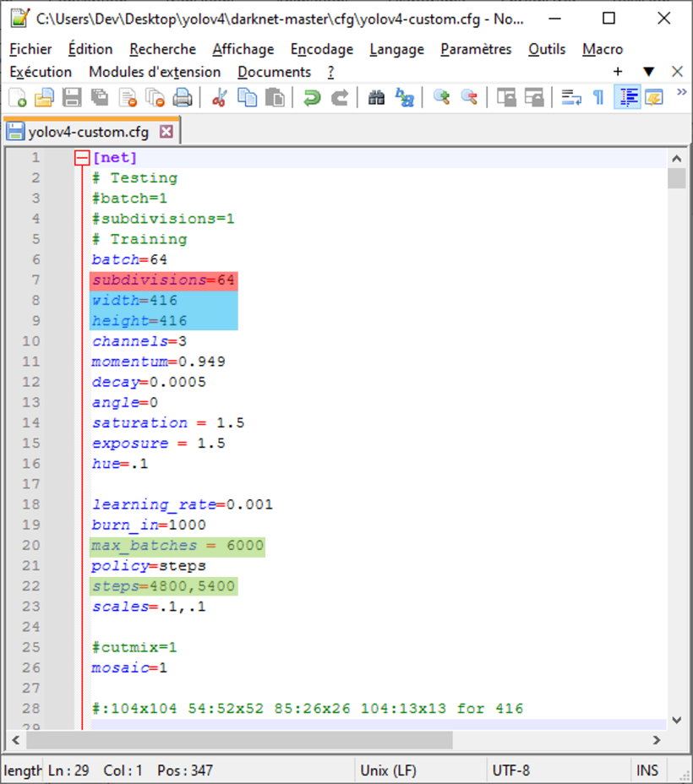693x784 pixels.
Task: Click the Open file folder icon
Action: click(x=44, y=97)
